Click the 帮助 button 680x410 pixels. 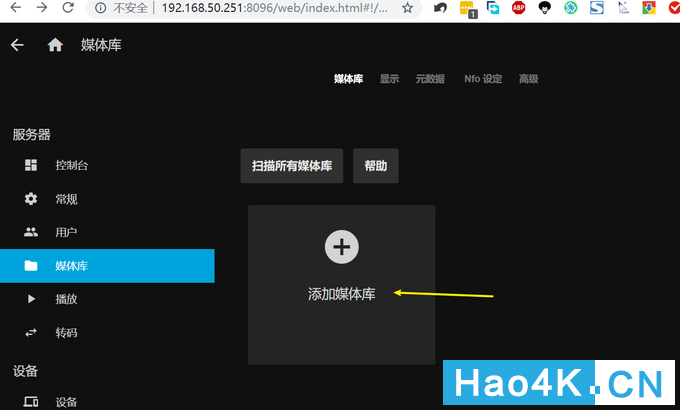(x=376, y=166)
